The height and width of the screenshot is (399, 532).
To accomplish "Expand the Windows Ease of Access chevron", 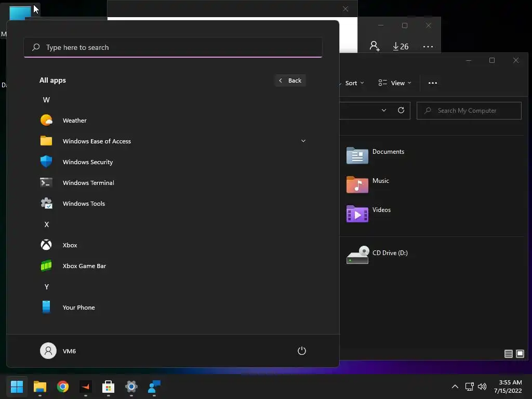I will click(303, 141).
